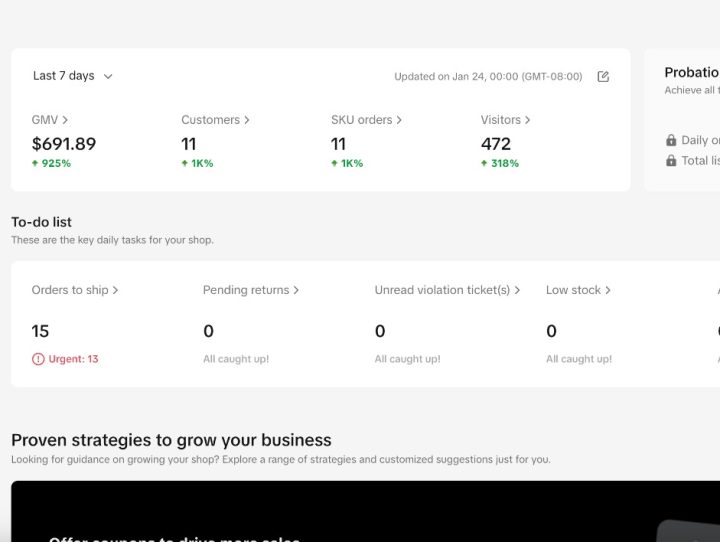
Task: Open the black coupons promotion banner
Action: [366, 511]
